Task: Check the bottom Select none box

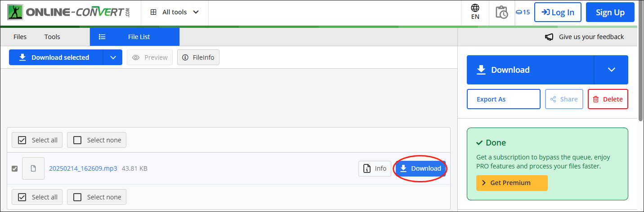Action: coord(77,197)
